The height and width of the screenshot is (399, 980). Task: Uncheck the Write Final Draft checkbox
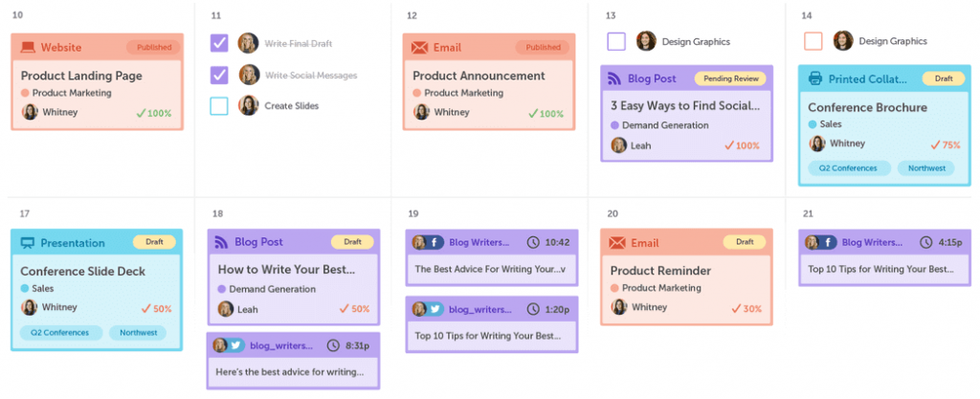[x=219, y=43]
